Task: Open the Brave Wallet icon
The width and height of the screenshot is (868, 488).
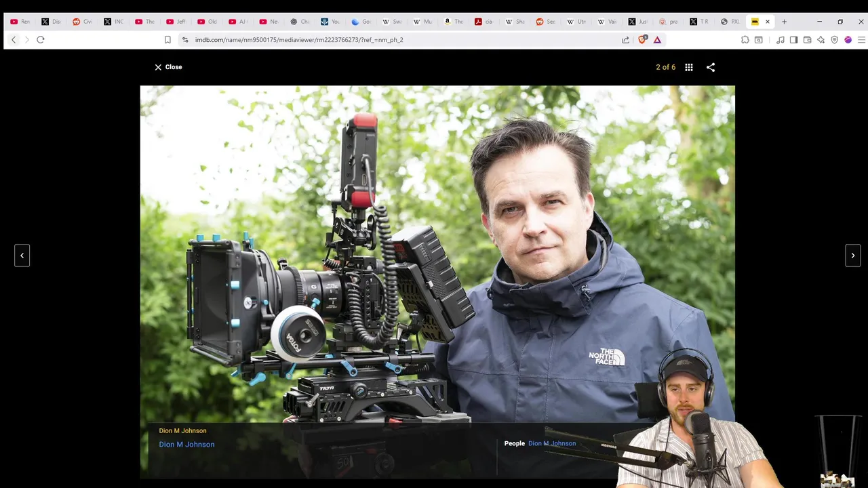Action: point(808,40)
